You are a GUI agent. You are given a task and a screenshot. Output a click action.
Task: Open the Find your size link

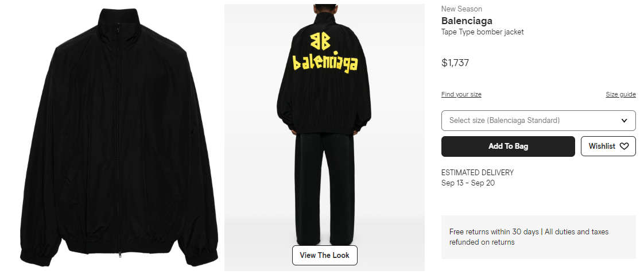point(461,94)
